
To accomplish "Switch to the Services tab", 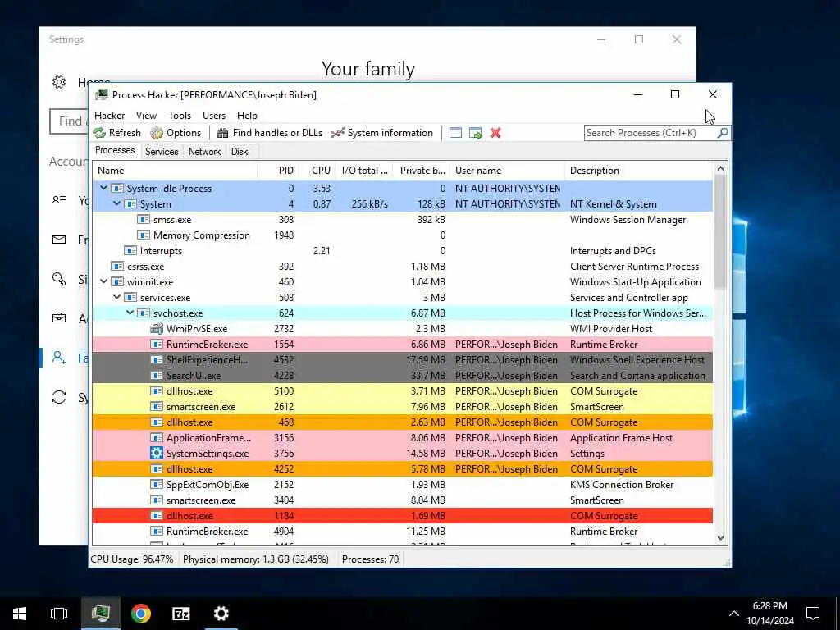I will 162,152.
